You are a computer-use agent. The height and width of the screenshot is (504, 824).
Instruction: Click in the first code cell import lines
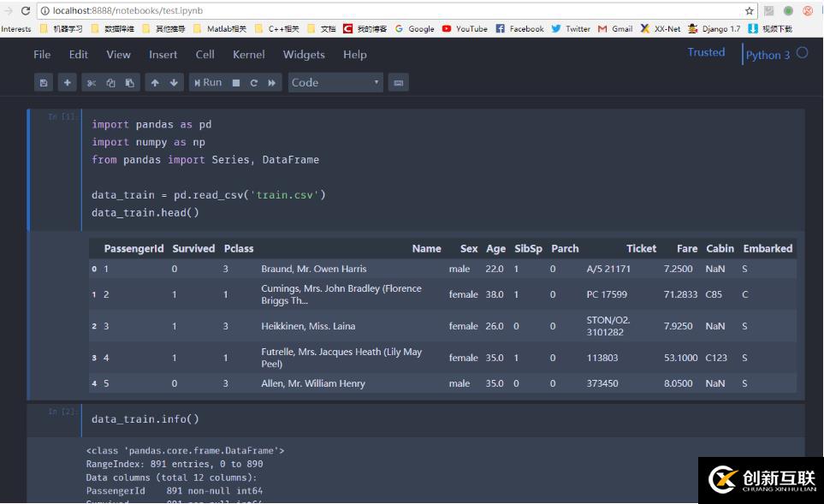tap(205, 142)
